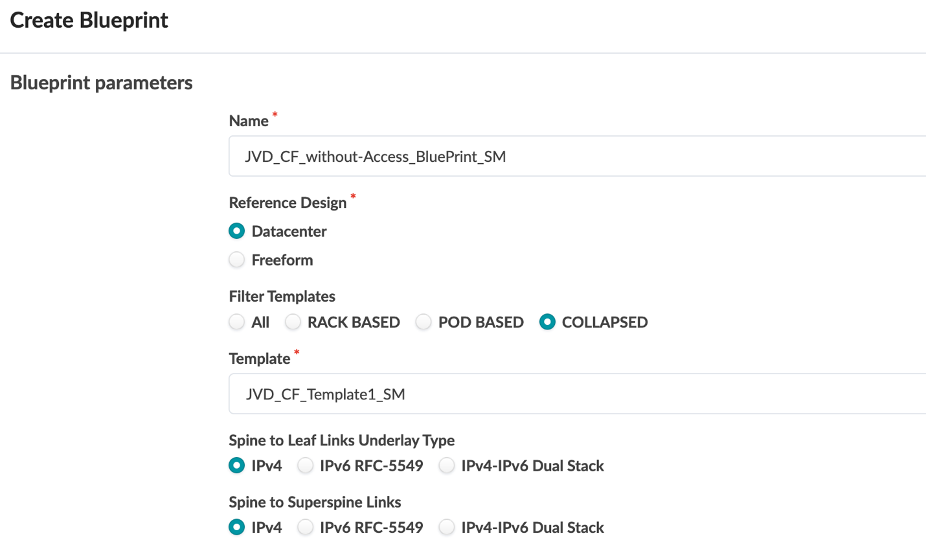Image resolution: width=926 pixels, height=560 pixels.
Task: Filter templates by RACK BASED
Action: click(x=293, y=322)
